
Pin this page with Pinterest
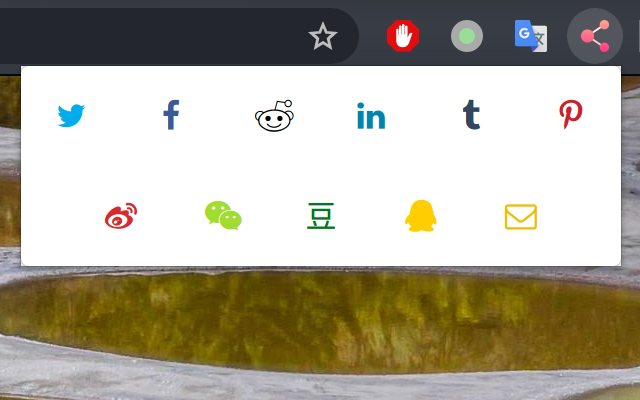[x=571, y=114]
